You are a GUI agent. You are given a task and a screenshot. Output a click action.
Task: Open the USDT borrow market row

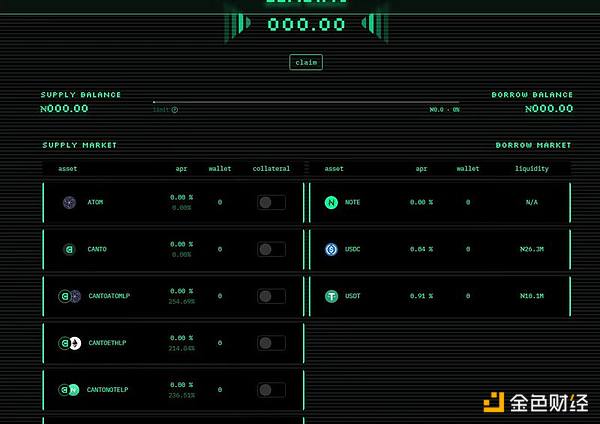(440, 296)
